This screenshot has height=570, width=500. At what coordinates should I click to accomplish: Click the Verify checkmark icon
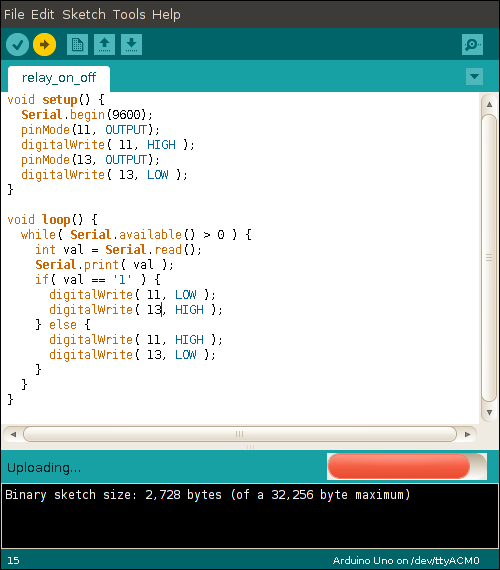click(17, 45)
